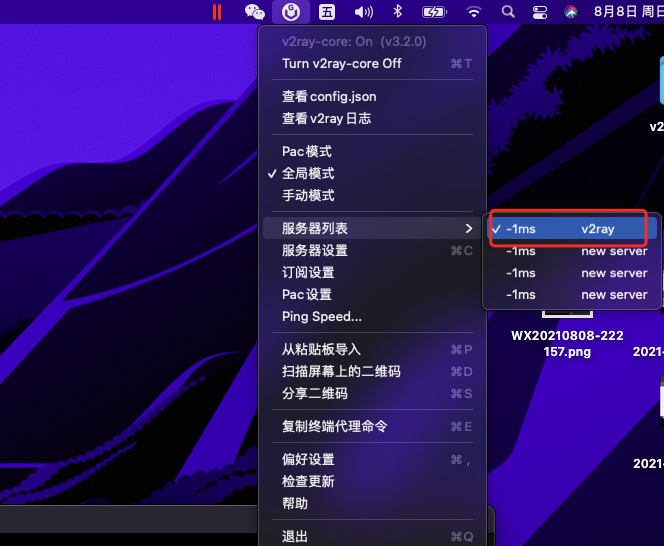Switch input method via the 五 icon
This screenshot has width=664, height=546.
click(327, 12)
